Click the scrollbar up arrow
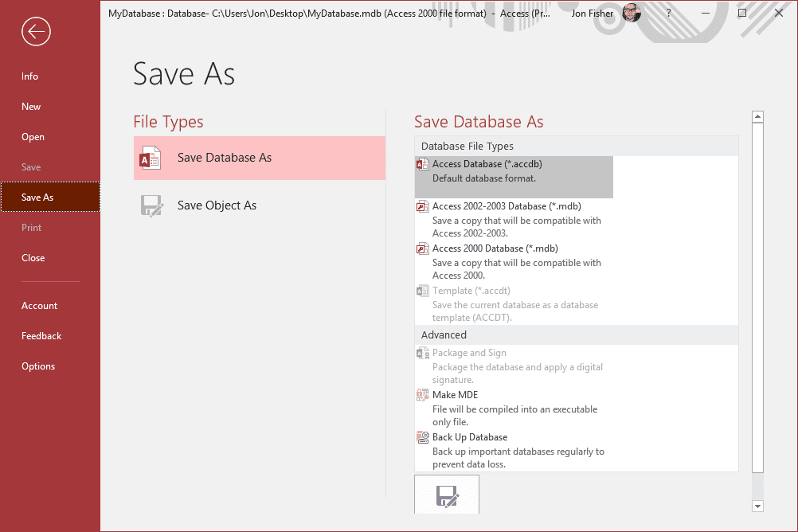Viewport: 798px width, 532px height. pos(757,117)
